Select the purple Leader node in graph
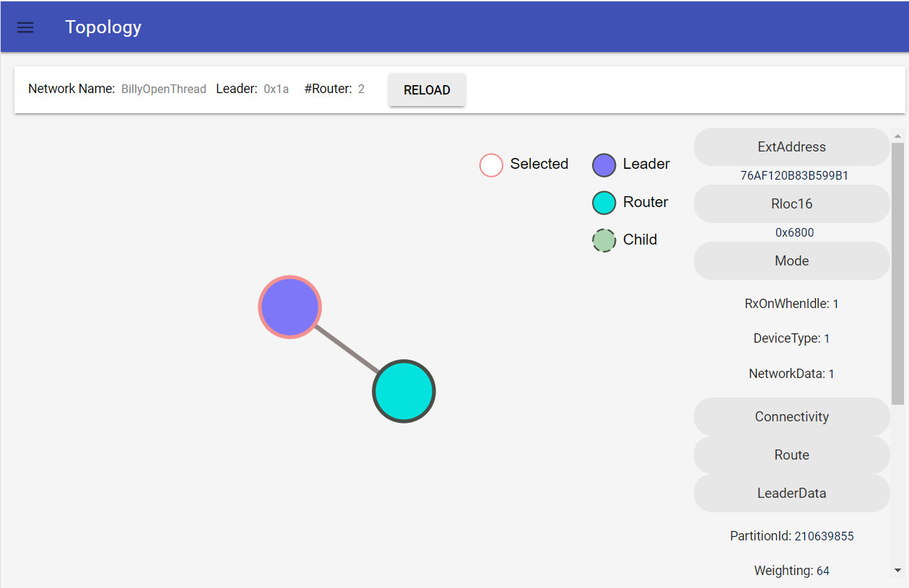The width and height of the screenshot is (909, 588). pyautogui.click(x=290, y=307)
